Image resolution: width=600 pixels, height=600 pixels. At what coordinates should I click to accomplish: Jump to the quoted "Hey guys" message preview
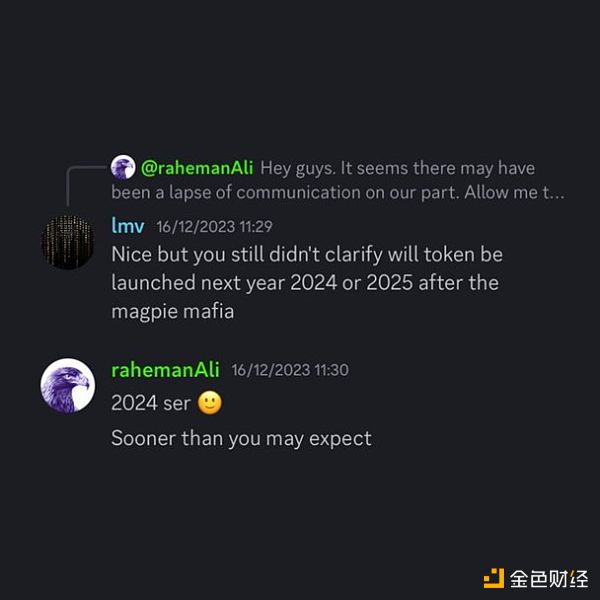click(x=338, y=180)
